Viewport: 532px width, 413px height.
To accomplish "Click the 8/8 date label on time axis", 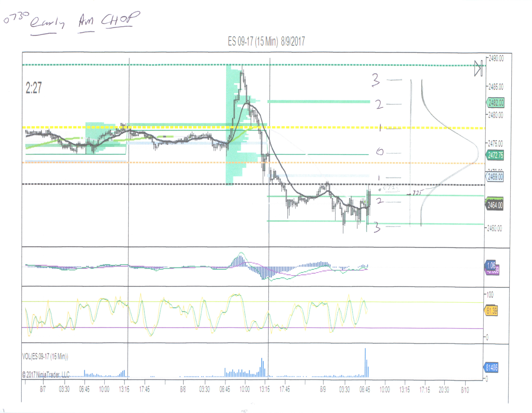I will click(183, 389).
